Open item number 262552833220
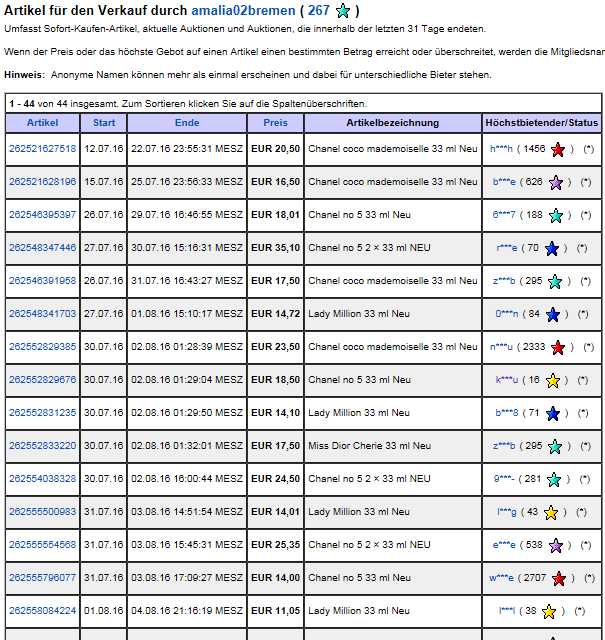The width and height of the screenshot is (605, 640). [x=42, y=446]
